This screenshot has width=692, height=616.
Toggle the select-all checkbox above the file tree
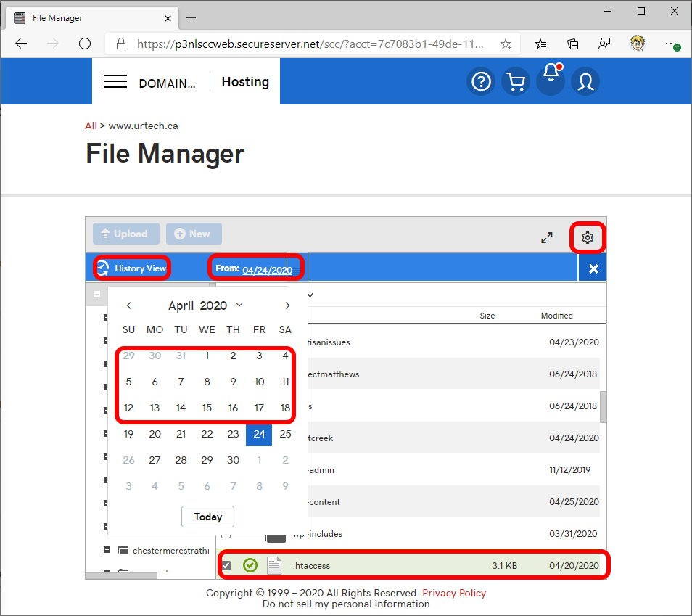point(97,294)
